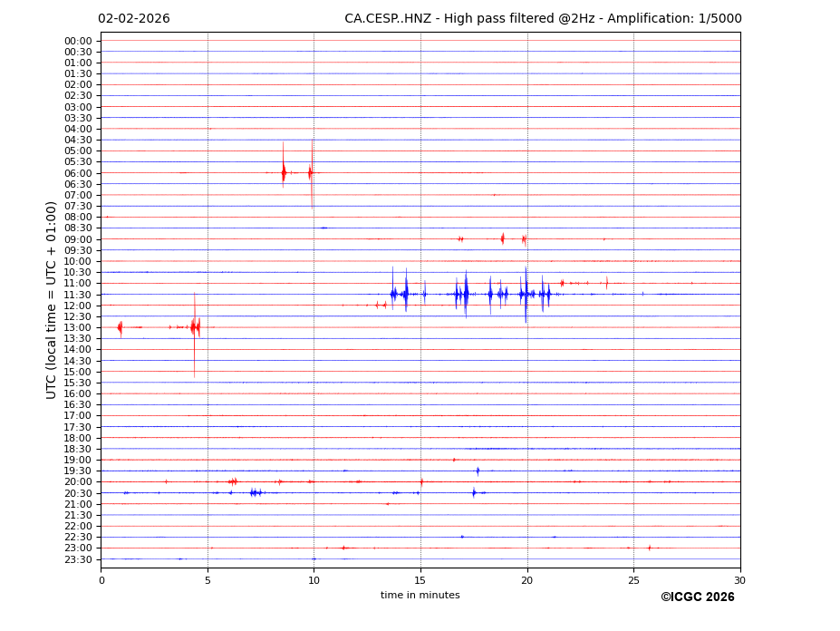
Task: Click the 23:30 row time label
Action: coord(78,559)
